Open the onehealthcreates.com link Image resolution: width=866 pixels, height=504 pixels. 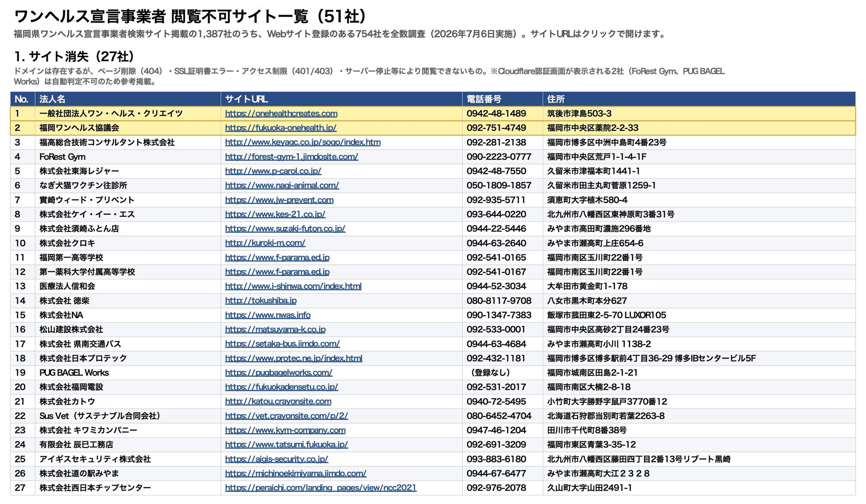281,114
